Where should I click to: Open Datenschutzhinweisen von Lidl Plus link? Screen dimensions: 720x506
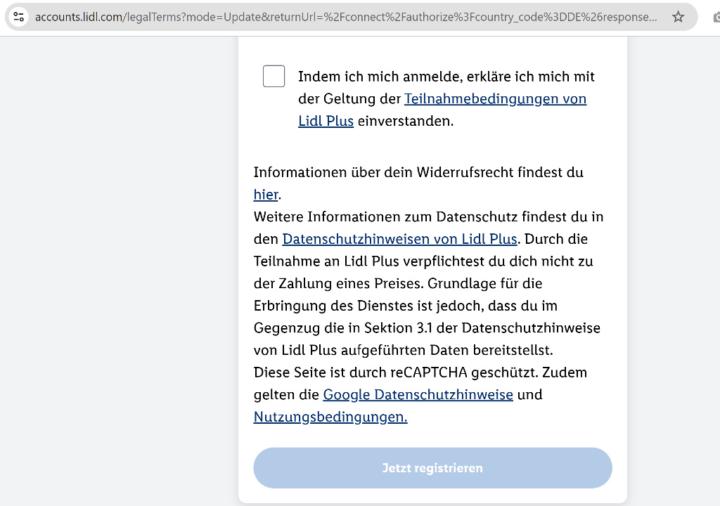(399, 239)
